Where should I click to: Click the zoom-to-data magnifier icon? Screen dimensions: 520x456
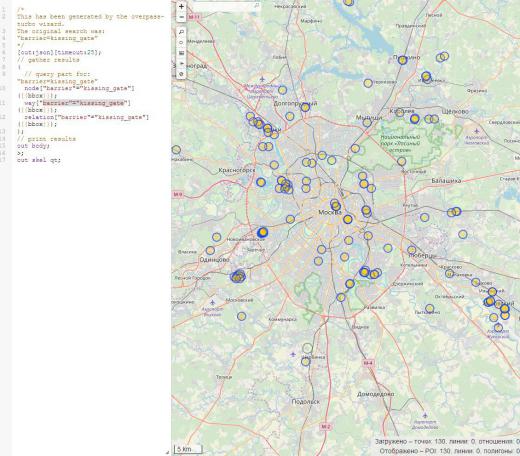(x=181, y=32)
